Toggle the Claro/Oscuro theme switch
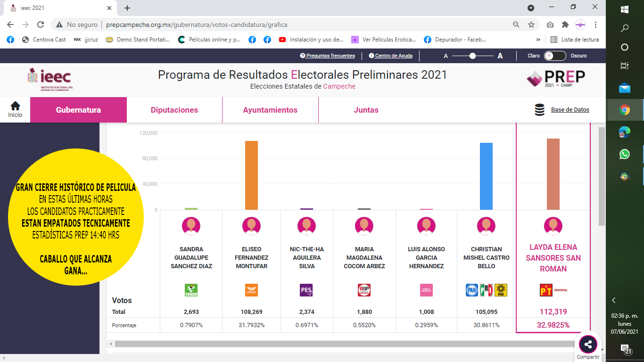The image size is (644, 362). coord(554,56)
